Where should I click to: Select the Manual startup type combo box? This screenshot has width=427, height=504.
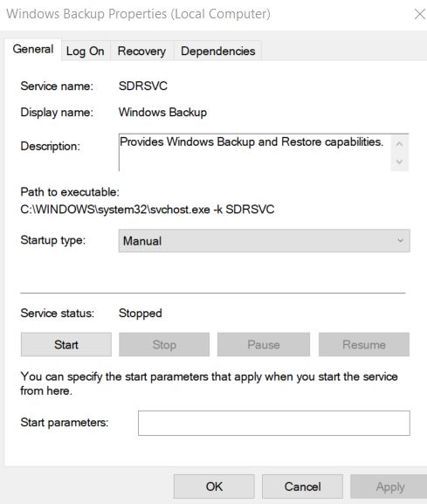pyautogui.click(x=264, y=241)
